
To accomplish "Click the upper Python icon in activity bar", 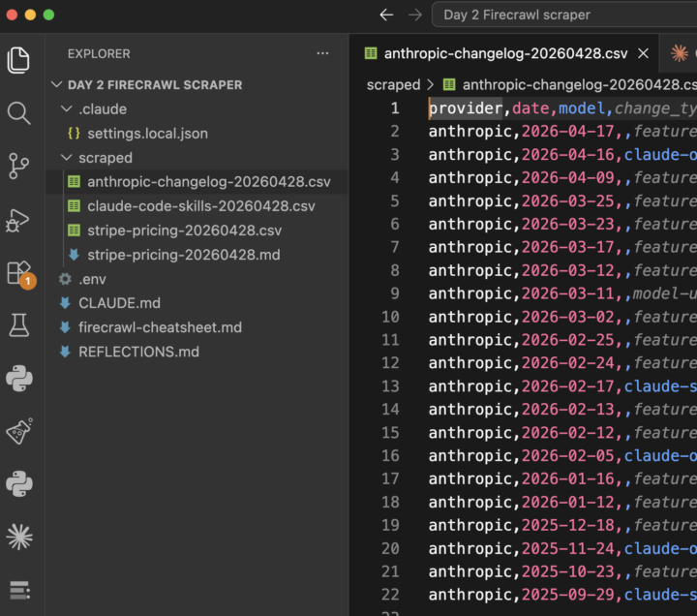I will pos(19,379).
